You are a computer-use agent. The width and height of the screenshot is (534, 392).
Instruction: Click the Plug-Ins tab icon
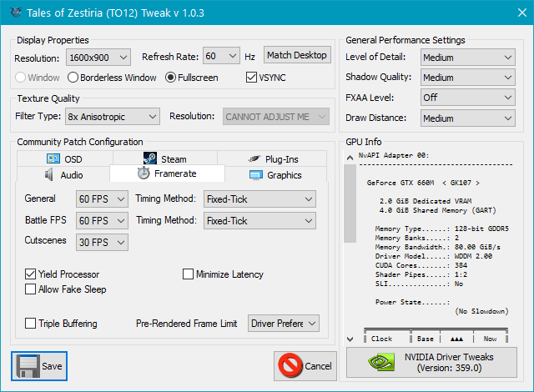[254, 158]
